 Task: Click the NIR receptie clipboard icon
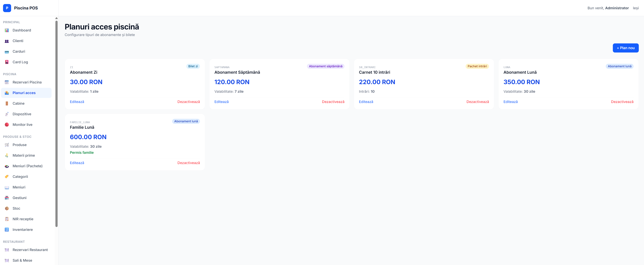(x=7, y=219)
